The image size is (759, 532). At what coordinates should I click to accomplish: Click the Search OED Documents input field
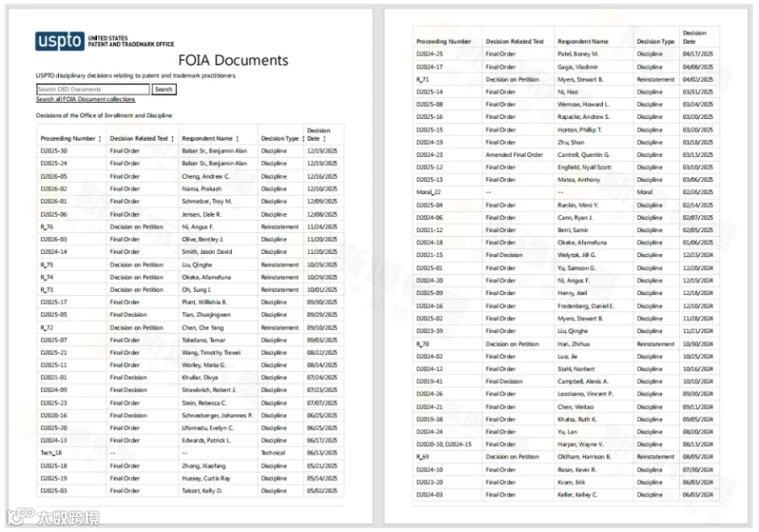(93, 89)
